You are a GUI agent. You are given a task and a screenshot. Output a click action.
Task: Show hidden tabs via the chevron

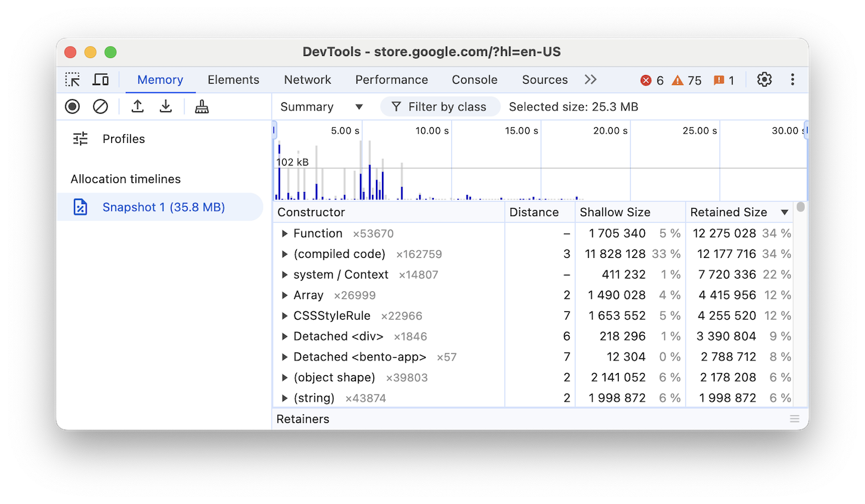coord(590,78)
